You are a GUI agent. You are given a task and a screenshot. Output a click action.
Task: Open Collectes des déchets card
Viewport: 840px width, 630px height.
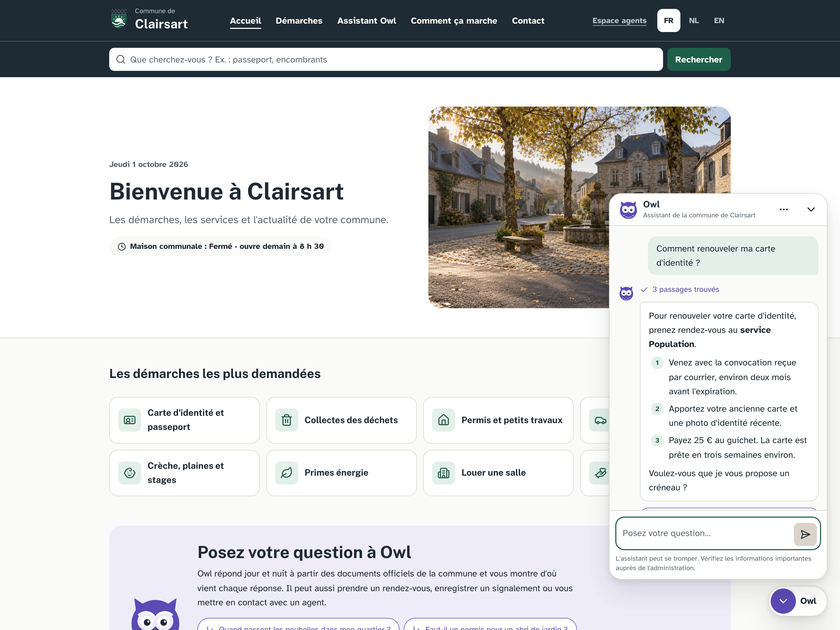click(x=341, y=420)
